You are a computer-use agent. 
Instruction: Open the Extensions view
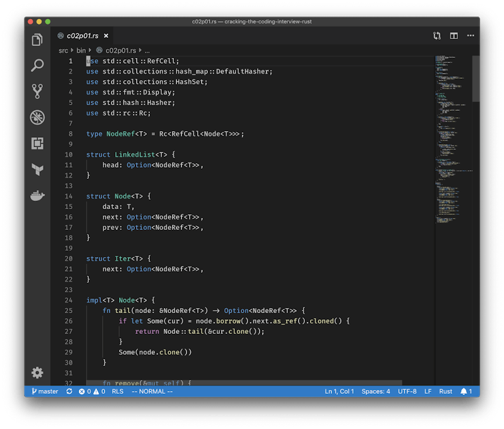tap(37, 144)
